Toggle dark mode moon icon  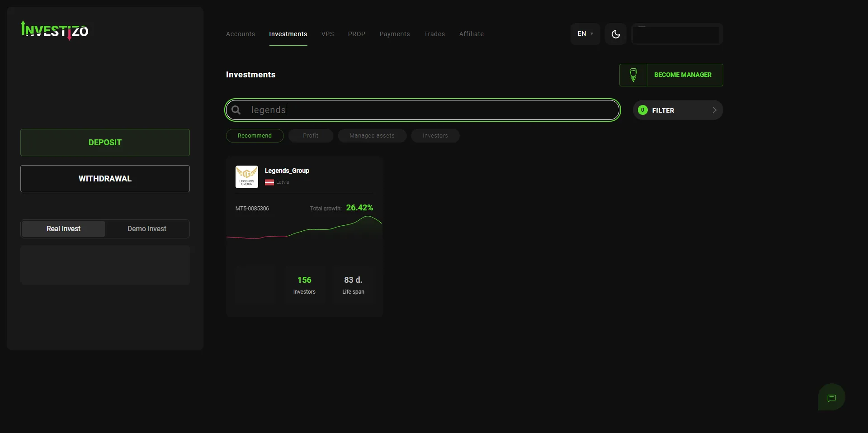[x=615, y=34]
